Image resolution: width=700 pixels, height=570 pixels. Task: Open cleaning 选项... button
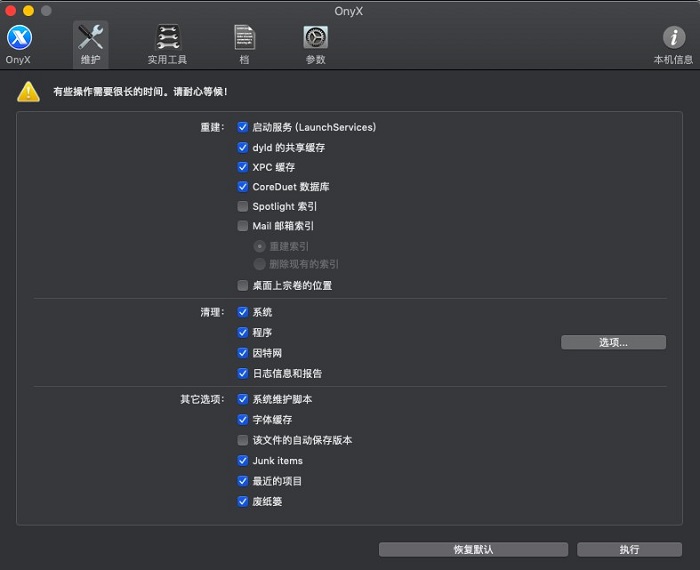pyautogui.click(x=613, y=342)
